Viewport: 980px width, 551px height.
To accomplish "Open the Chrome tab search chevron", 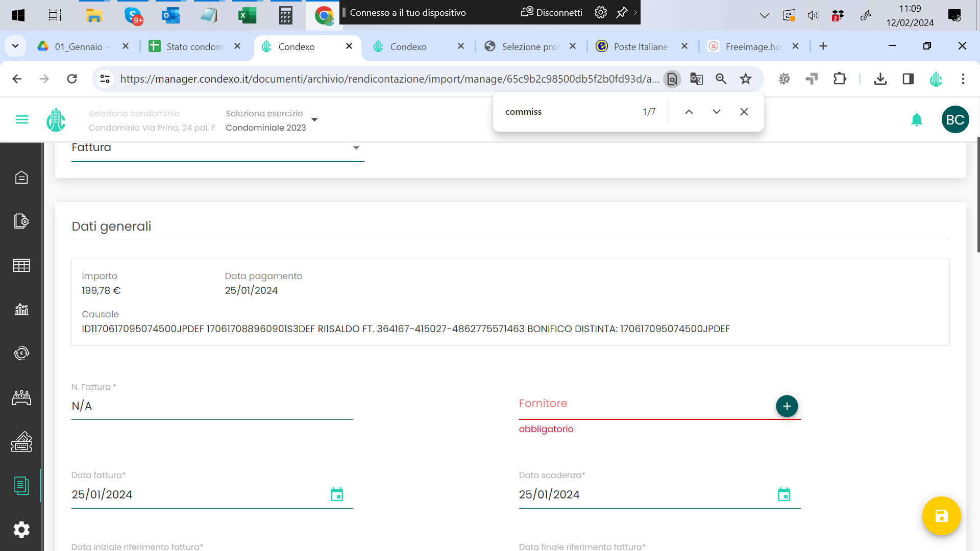I will pyautogui.click(x=15, y=46).
